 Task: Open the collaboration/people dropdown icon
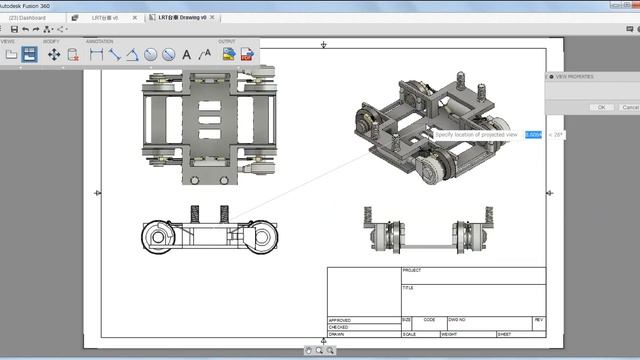[x=48, y=29]
